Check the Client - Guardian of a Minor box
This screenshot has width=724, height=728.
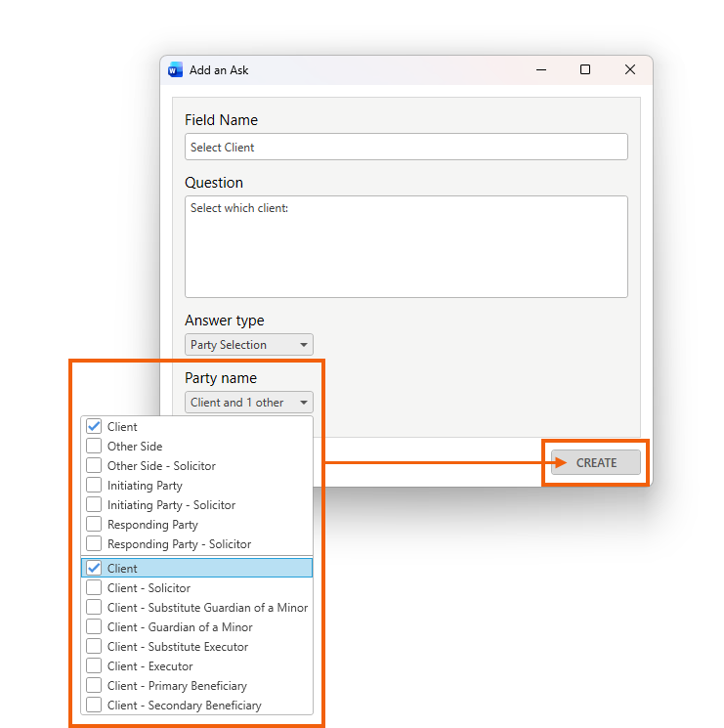(x=94, y=627)
